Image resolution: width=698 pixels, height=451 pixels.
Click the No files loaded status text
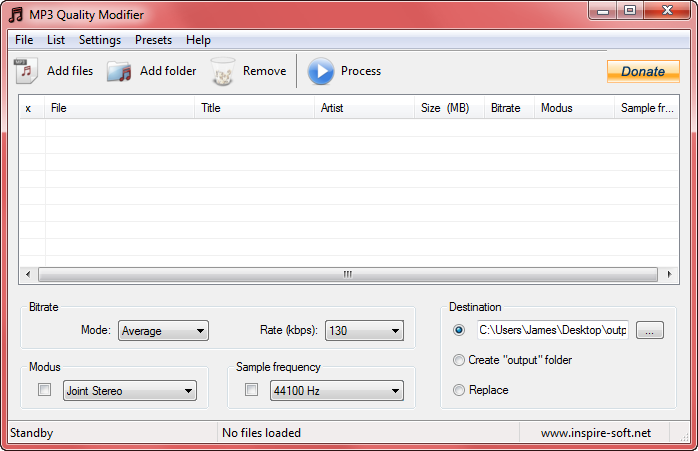pyautogui.click(x=261, y=433)
